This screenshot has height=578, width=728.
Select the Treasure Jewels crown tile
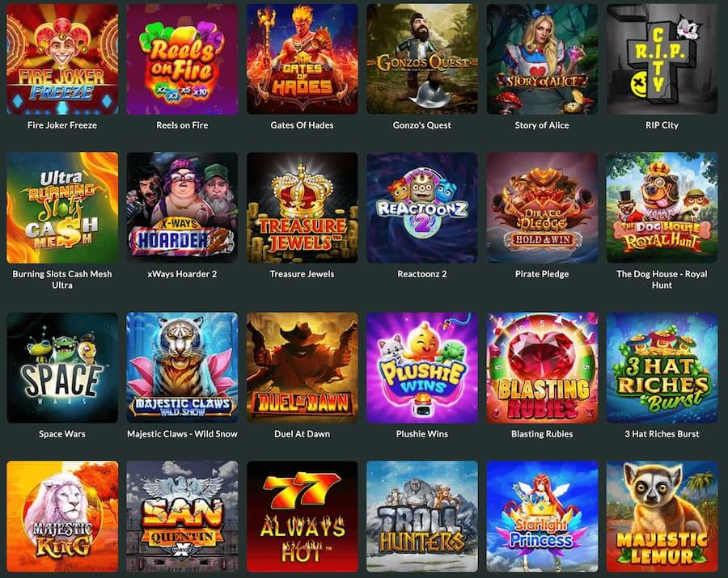(x=303, y=208)
